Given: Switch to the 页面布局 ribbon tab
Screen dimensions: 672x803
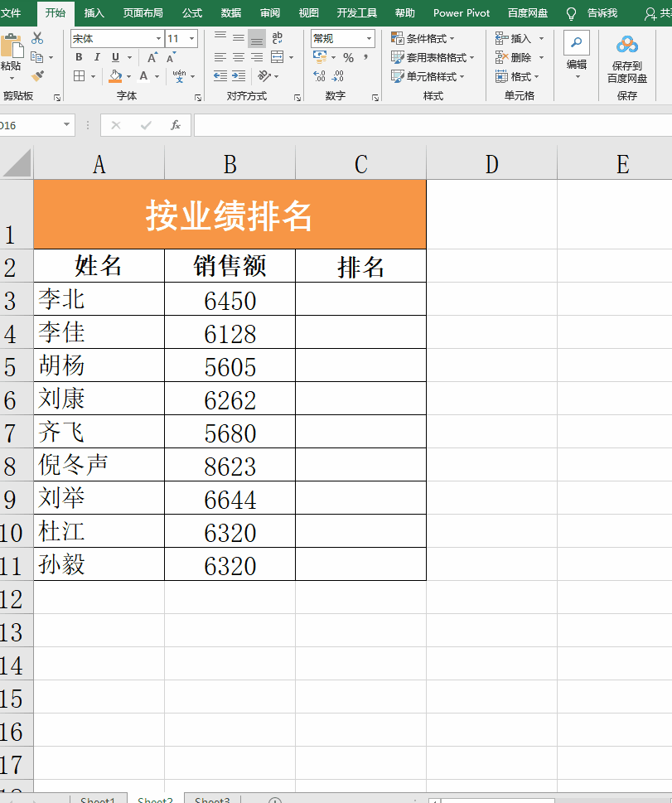Looking at the screenshot, I should click(143, 12).
